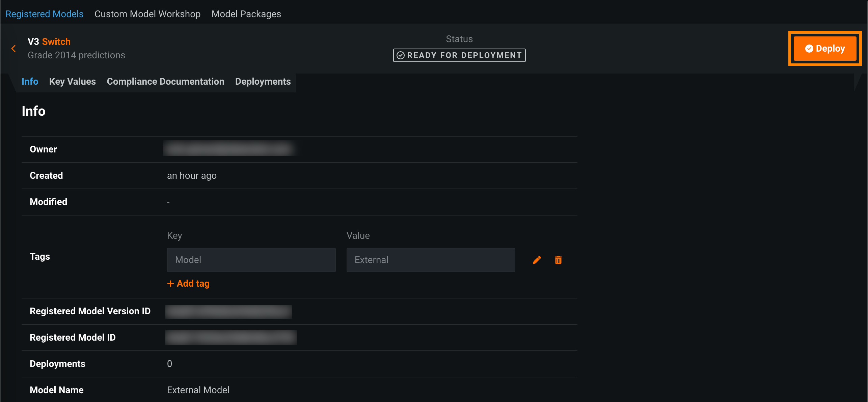Viewport: 868px width, 402px height.
Task: Go to Model Packages tab
Action: click(246, 14)
